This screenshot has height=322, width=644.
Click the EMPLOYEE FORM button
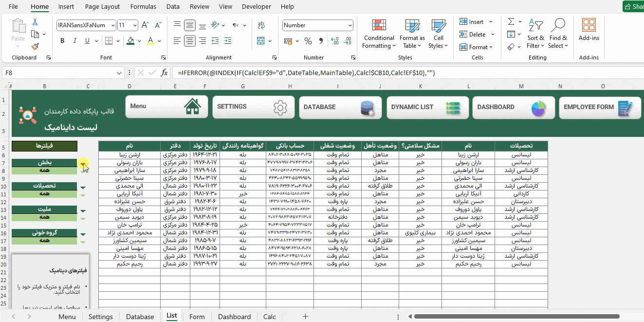pos(600,107)
